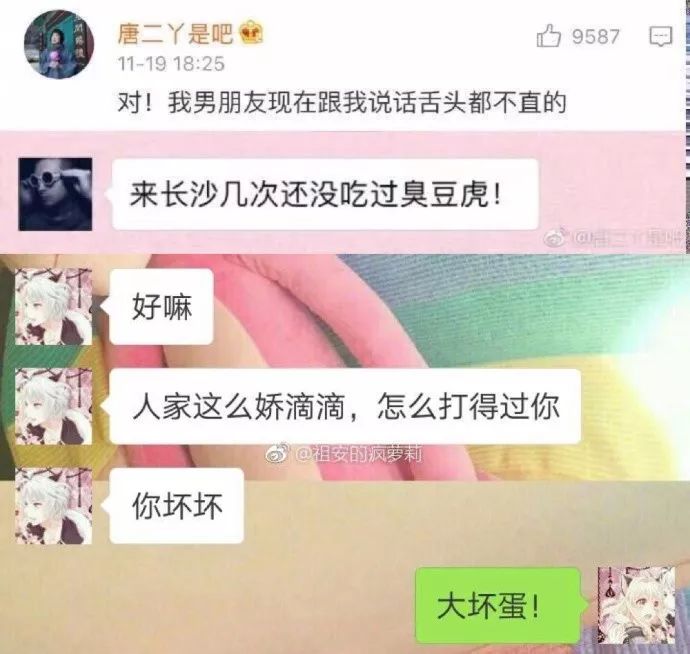Open the reply comment bubble icon

661,36
